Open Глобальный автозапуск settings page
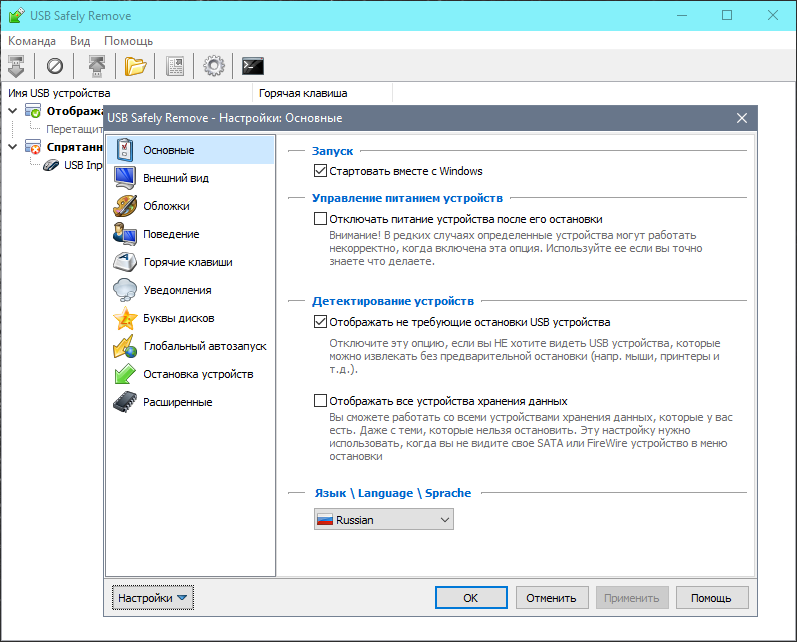797x642 pixels. click(x=204, y=346)
